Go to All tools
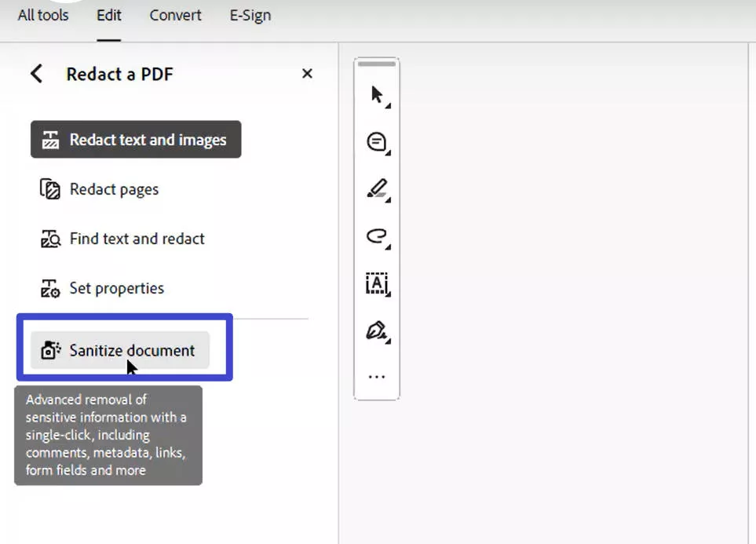The image size is (756, 544). pyautogui.click(x=42, y=15)
